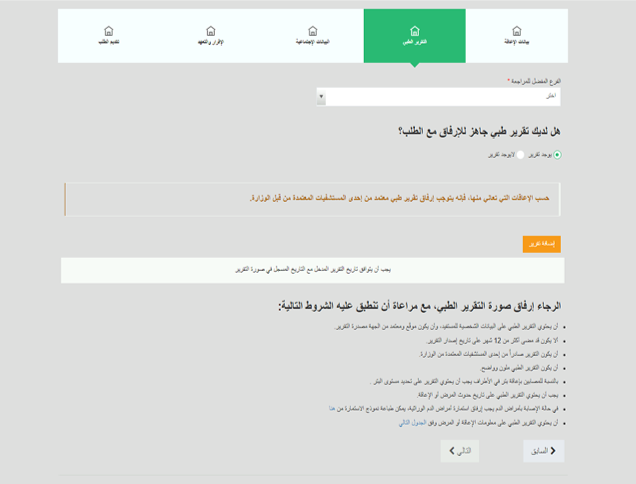Click the orange إضافة تقرير button
Image resolution: width=636 pixels, height=484 pixels.
pyautogui.click(x=541, y=244)
